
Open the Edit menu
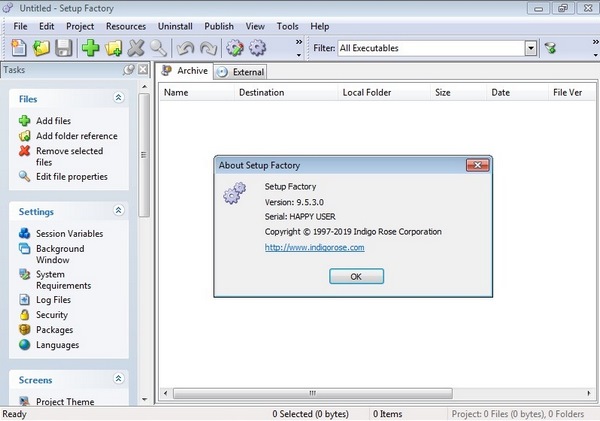coord(46,26)
